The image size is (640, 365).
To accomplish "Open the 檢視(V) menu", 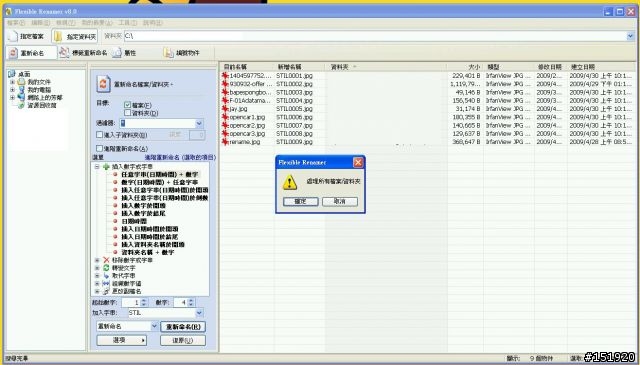I will 66,23.
